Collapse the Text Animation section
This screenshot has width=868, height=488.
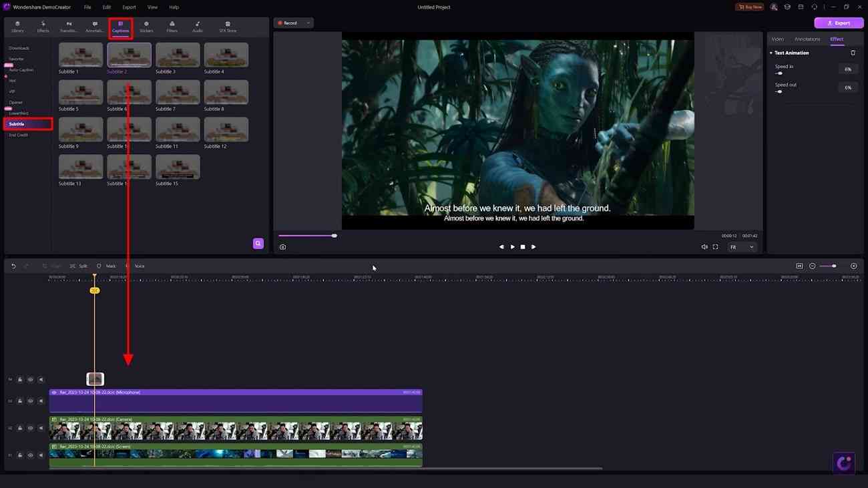tap(771, 53)
